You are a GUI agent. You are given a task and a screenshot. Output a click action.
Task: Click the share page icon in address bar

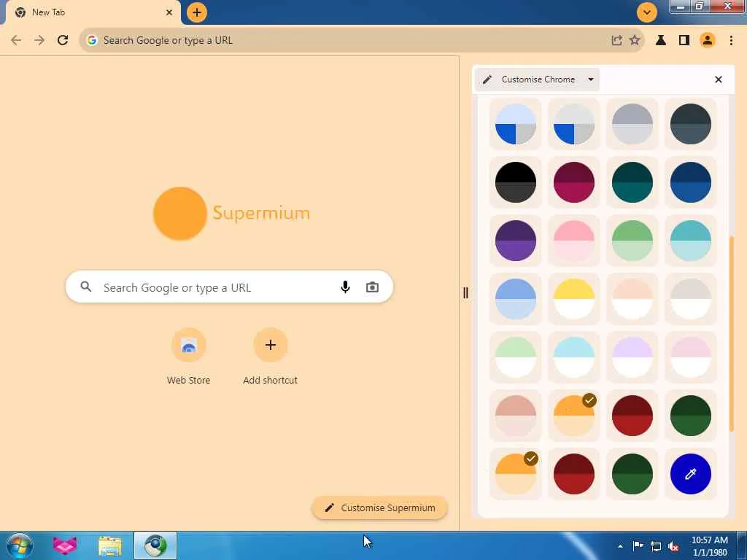tap(616, 41)
